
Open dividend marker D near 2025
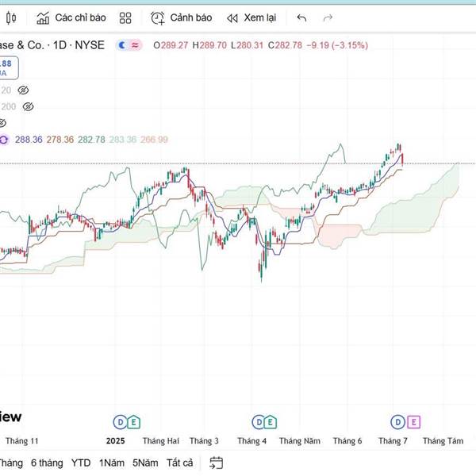pos(121,422)
